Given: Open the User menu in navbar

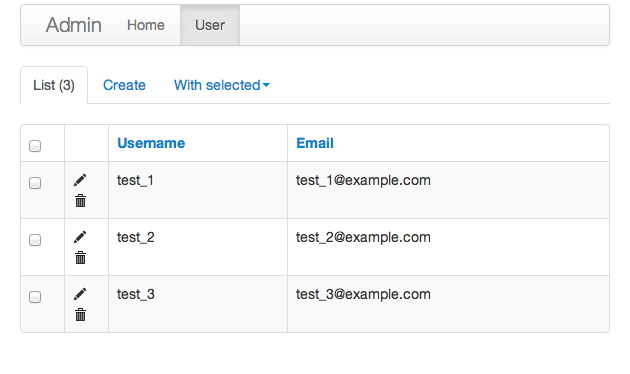Looking at the screenshot, I should (x=210, y=25).
